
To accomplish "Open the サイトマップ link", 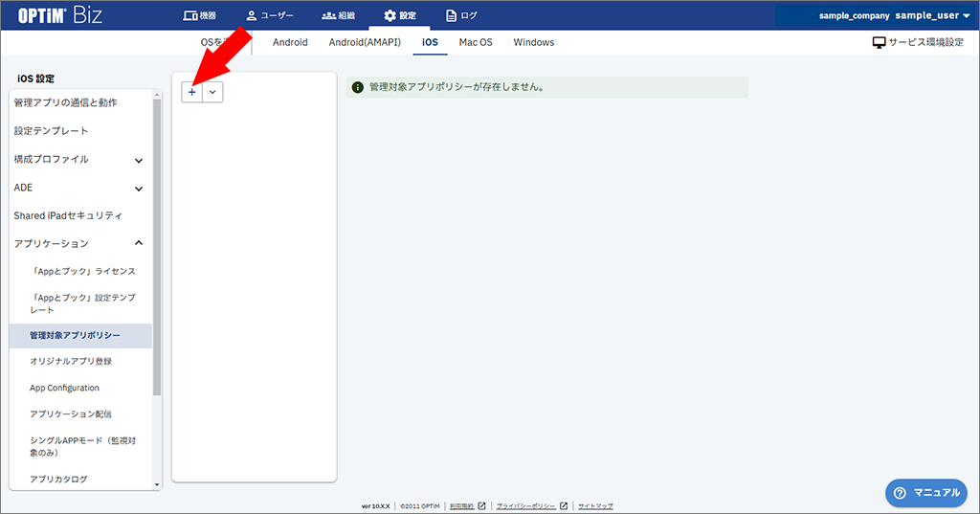I will pos(595,506).
